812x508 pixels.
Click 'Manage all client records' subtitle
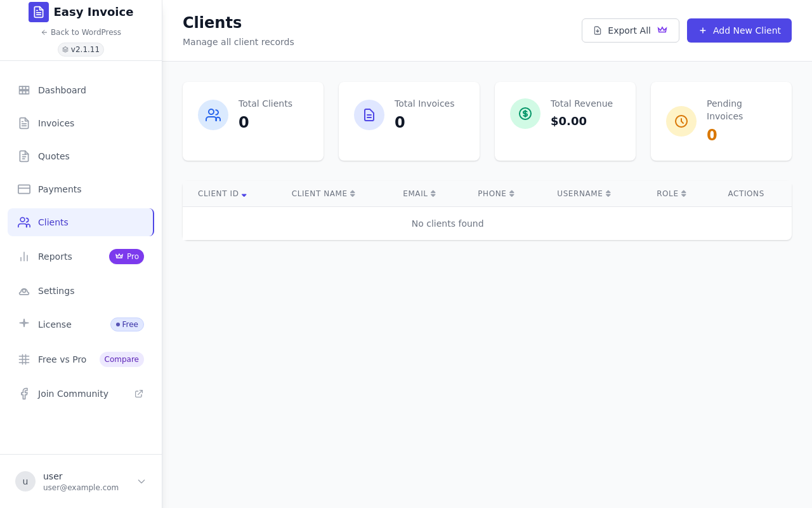point(239,42)
